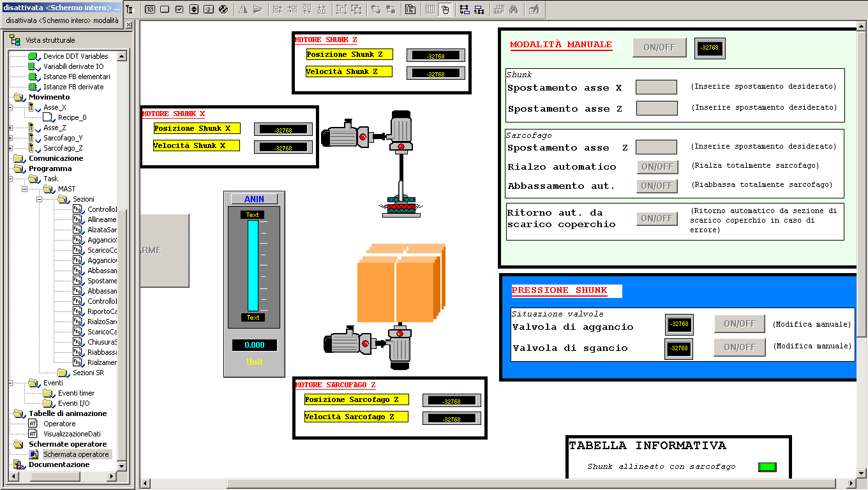The height and width of the screenshot is (490, 868).
Task: Close the structural view panel
Action: pyautogui.click(x=128, y=25)
